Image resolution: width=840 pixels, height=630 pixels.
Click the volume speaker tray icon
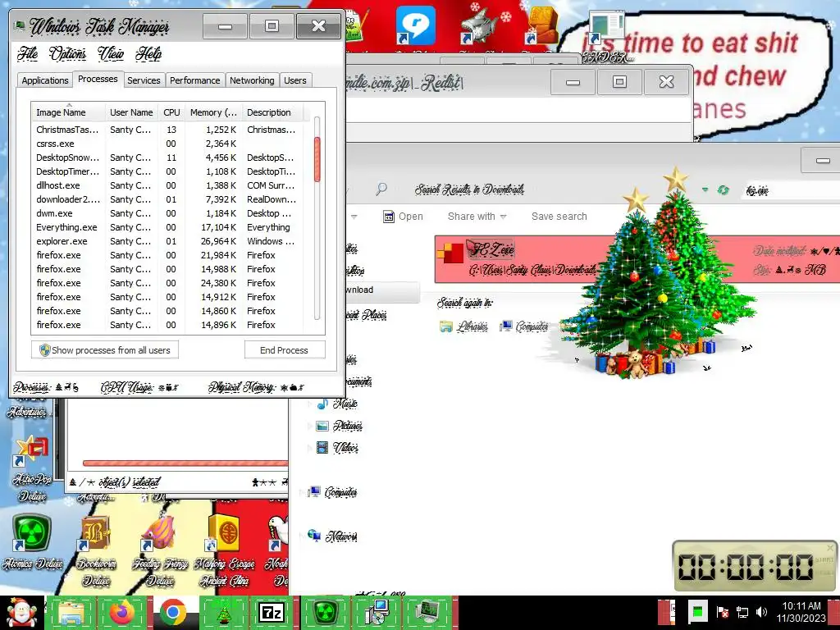coord(761,612)
